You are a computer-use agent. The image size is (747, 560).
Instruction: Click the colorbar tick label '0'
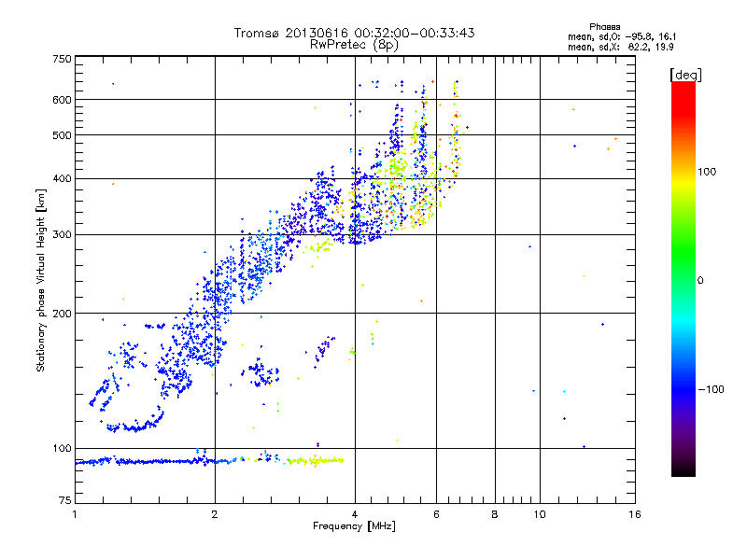pos(700,281)
